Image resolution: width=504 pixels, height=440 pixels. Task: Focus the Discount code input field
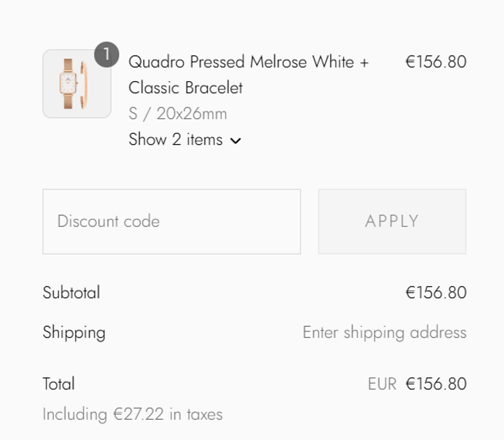click(x=171, y=221)
